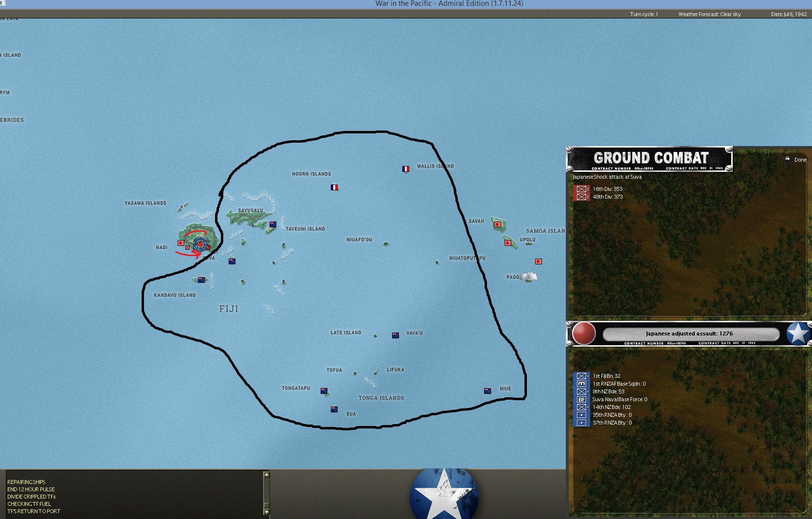Select the 48th Div unit icon
Screen dimensions: 812x519
coord(581,197)
